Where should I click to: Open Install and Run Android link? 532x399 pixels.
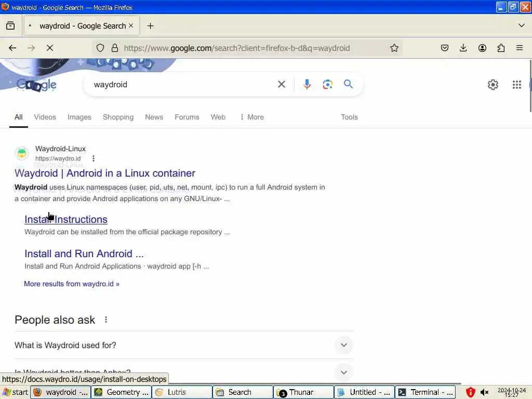click(x=84, y=254)
